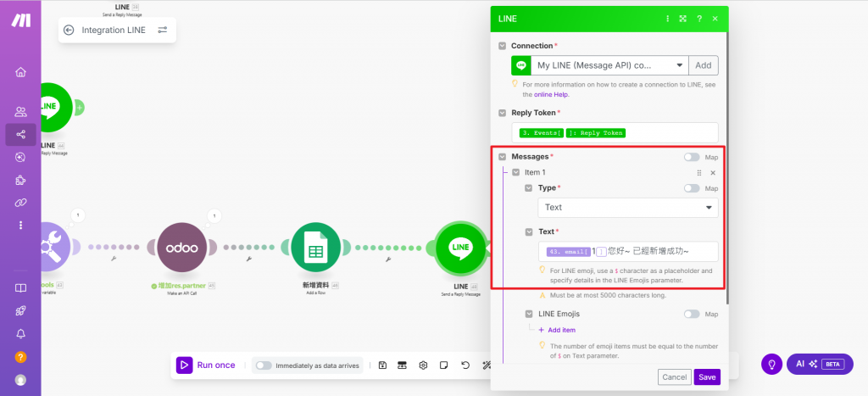The height and width of the screenshot is (396, 868).
Task: Open help via the LINE panel question mark
Action: 699,19
